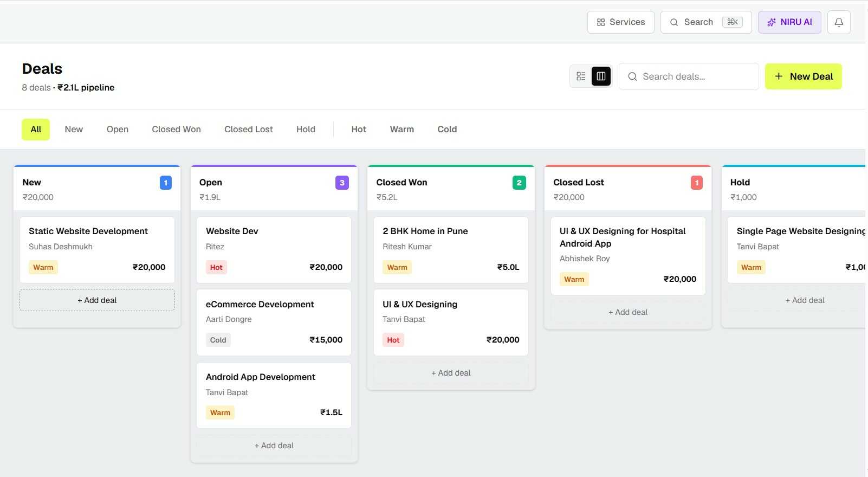
Task: Click Warm tag on Single Page Website deal
Action: tap(751, 267)
